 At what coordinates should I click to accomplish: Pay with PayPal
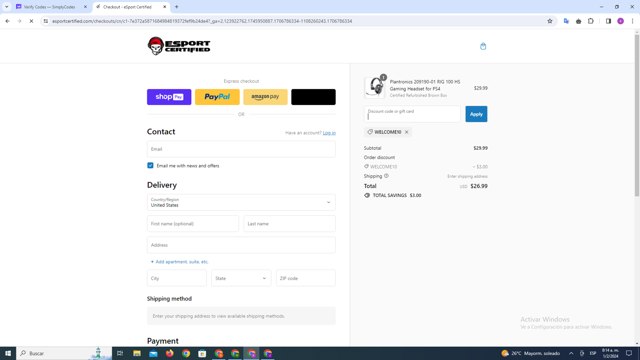[x=217, y=97]
